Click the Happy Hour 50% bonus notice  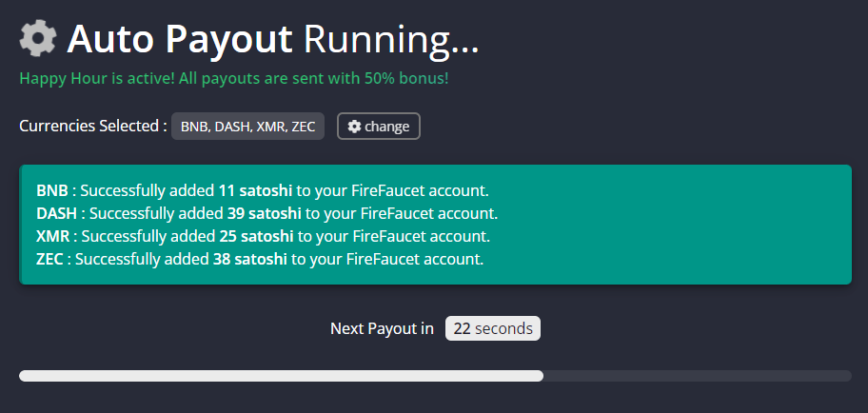(x=234, y=78)
